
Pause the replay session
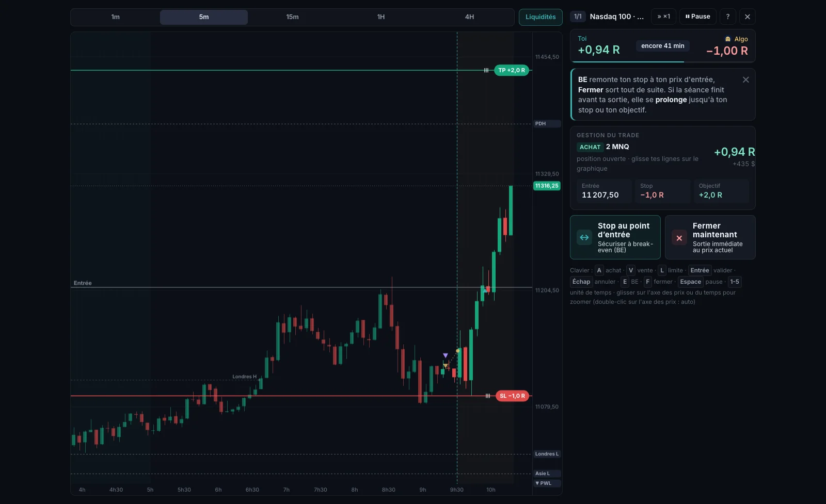click(x=697, y=17)
